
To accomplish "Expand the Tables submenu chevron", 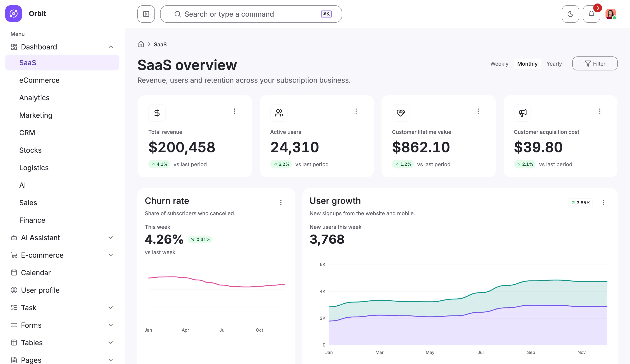I will 111,343.
